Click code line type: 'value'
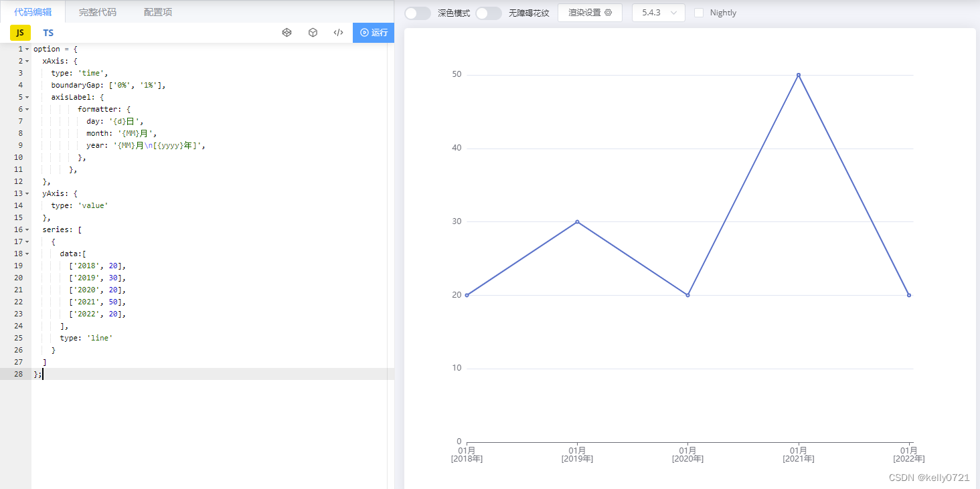The height and width of the screenshot is (489, 980). 79,205
